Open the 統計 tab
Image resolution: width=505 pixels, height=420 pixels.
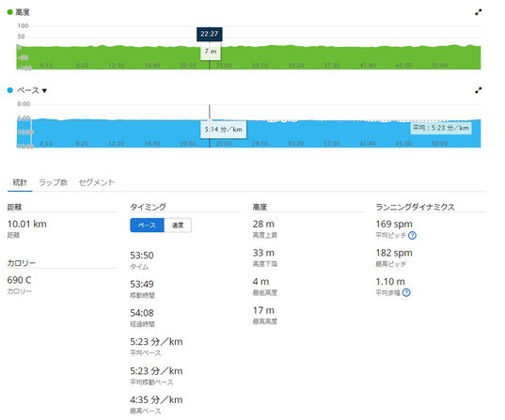coord(20,182)
